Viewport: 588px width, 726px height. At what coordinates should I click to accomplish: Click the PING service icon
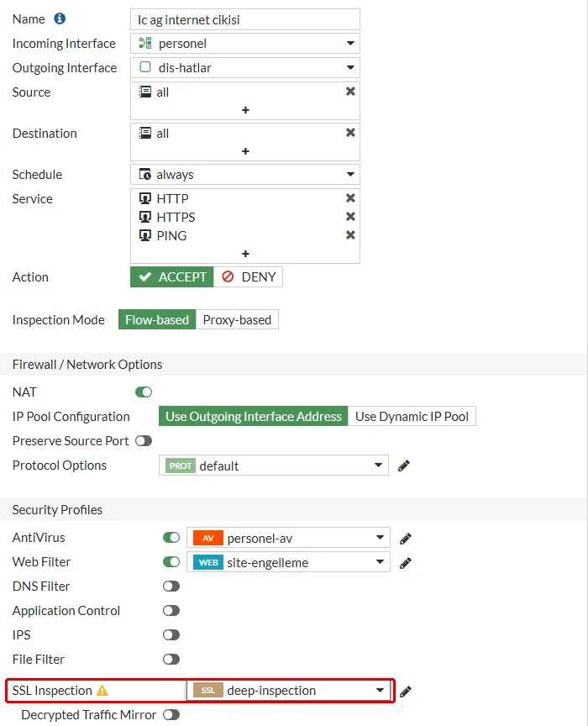click(x=145, y=235)
